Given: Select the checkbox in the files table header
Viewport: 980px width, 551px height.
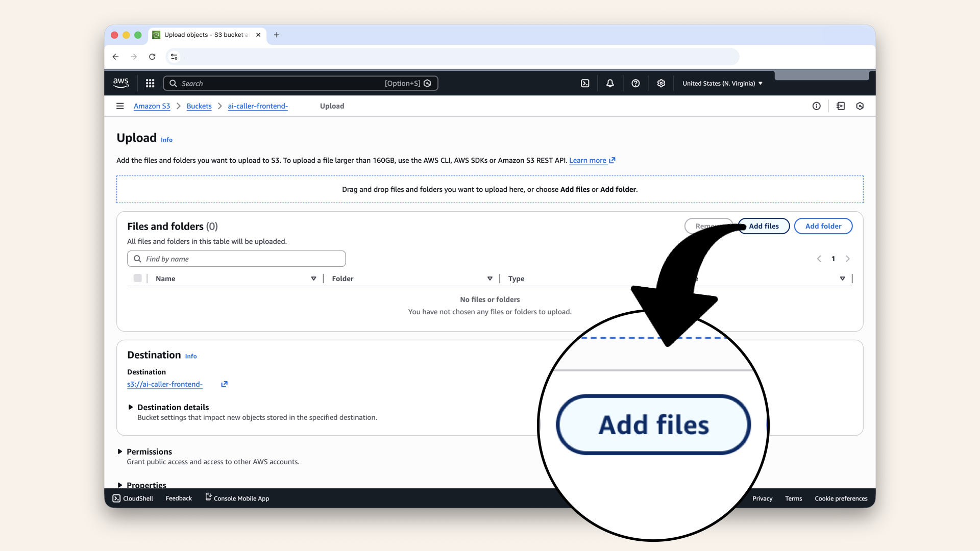Looking at the screenshot, I should point(137,278).
